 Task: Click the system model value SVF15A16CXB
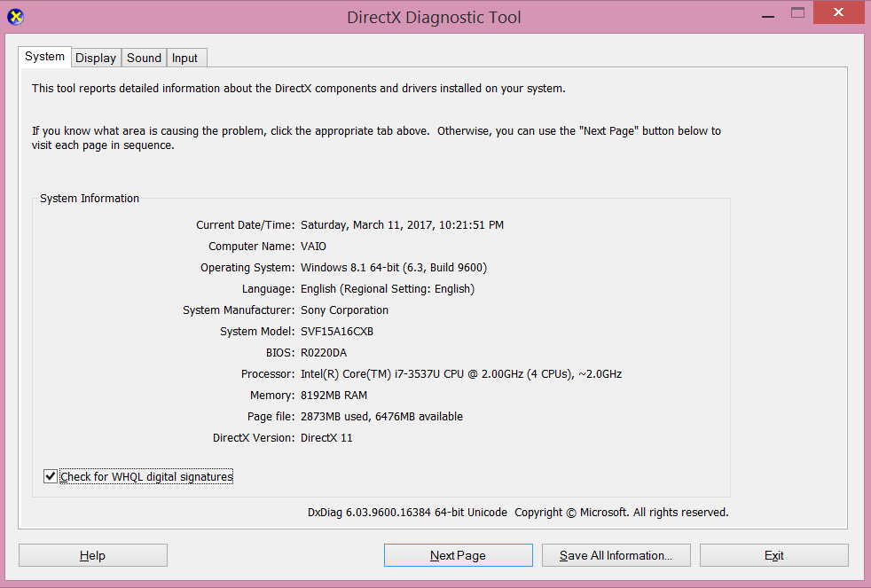tap(337, 332)
